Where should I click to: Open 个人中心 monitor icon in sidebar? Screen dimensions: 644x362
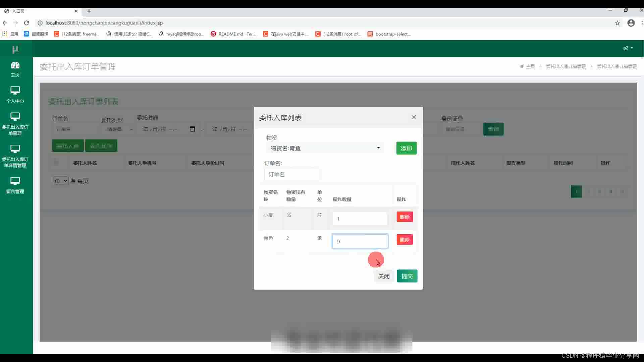[15, 90]
